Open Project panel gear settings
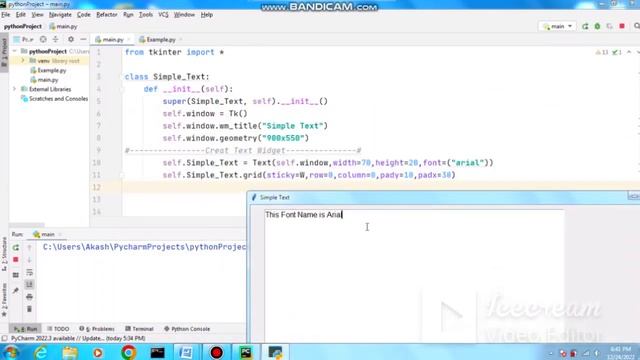640x360 pixels. [71, 39]
